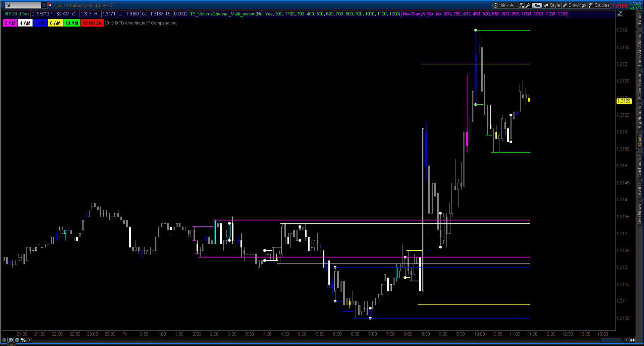644x346 pixels.
Task: Click the NewStudy5 study label
Action: [x=485, y=14]
